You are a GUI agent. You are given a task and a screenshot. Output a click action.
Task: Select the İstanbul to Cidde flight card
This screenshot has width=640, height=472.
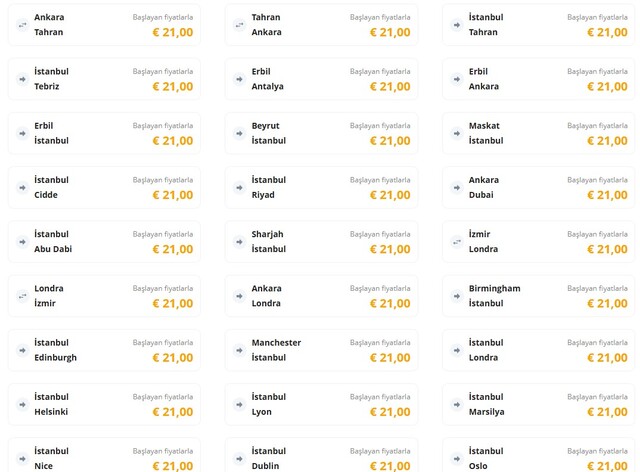104,187
